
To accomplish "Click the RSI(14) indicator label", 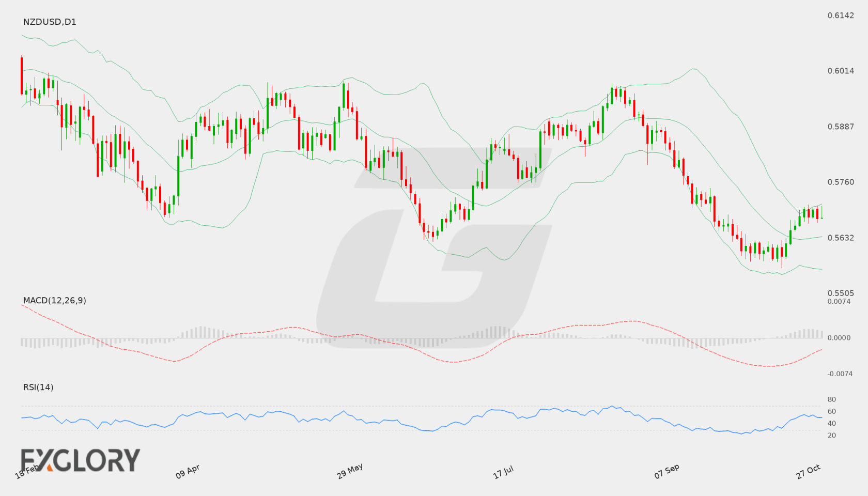I will tap(38, 387).
